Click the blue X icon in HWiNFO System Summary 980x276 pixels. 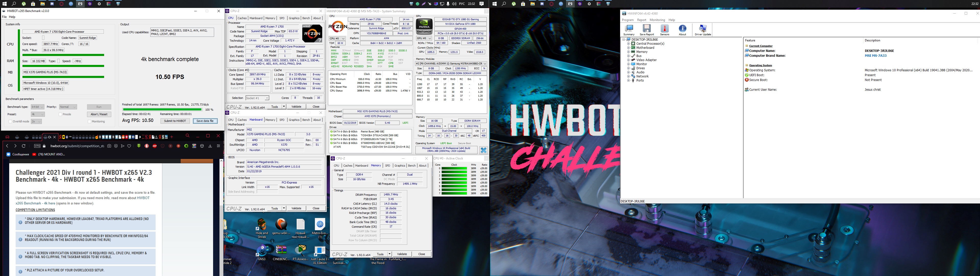point(483,150)
